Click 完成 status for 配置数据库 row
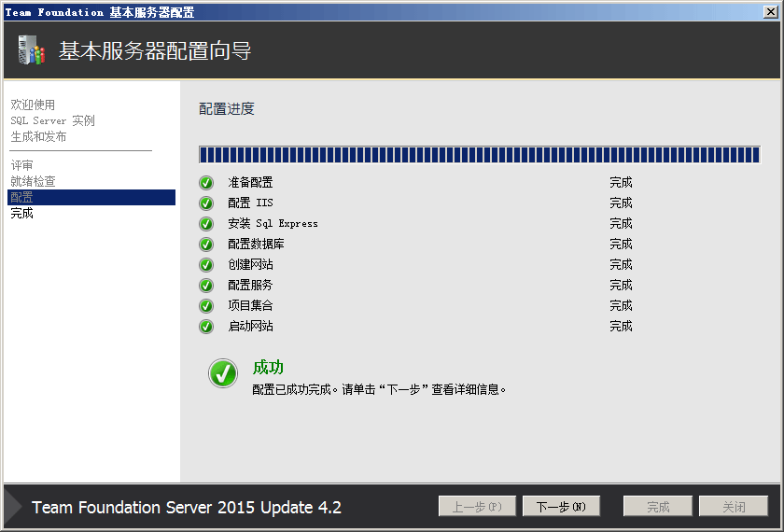Image resolution: width=784 pixels, height=532 pixels. pyautogui.click(x=621, y=244)
